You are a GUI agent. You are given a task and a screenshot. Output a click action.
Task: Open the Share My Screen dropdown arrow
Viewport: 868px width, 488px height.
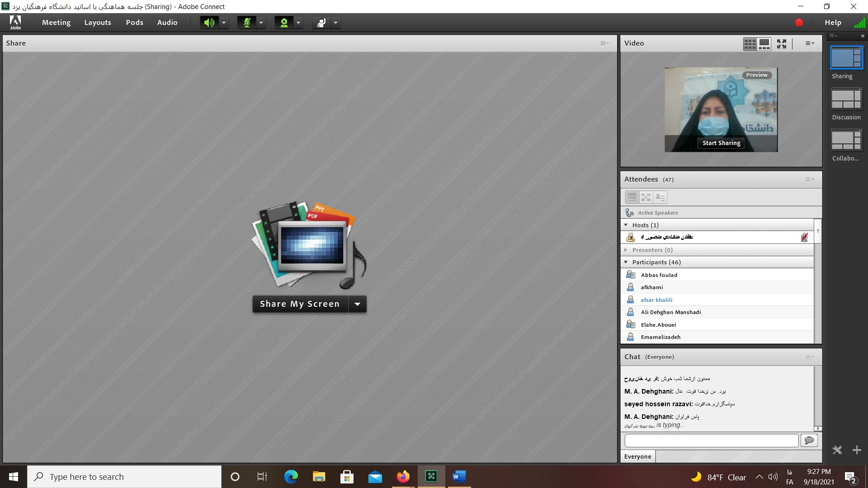(x=358, y=304)
